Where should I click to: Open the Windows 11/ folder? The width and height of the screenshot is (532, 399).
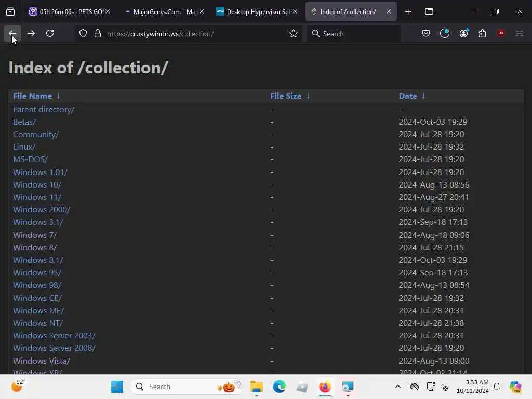[x=37, y=197]
